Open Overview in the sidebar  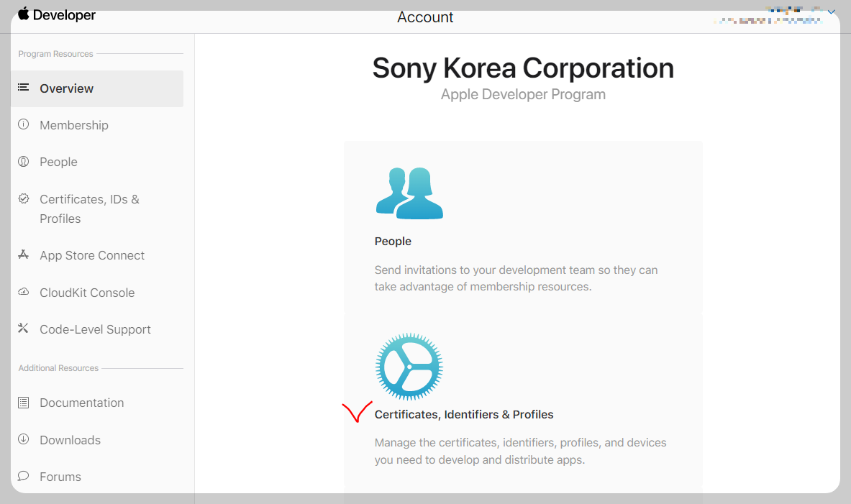[97, 88]
